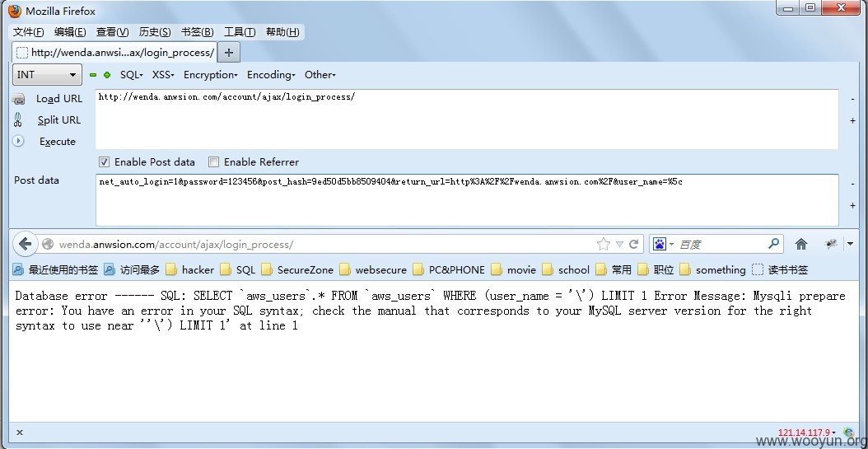Click the status bar globe icon

pyautogui.click(x=848, y=433)
